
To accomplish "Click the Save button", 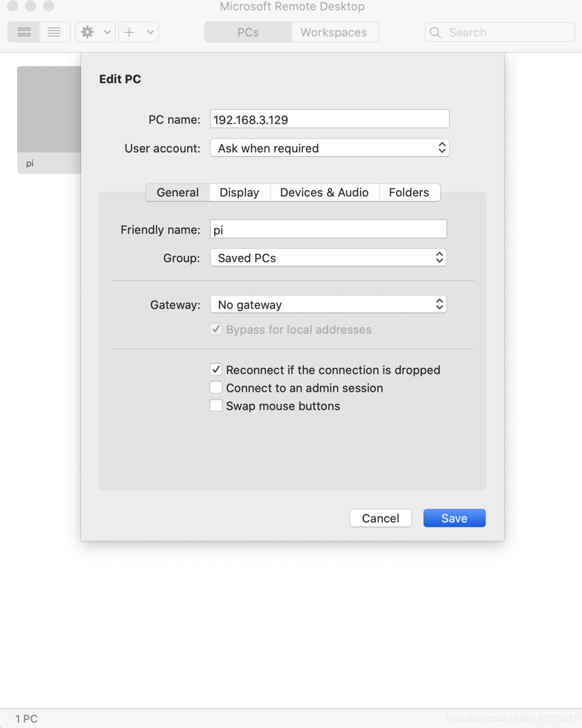I will 455,519.
